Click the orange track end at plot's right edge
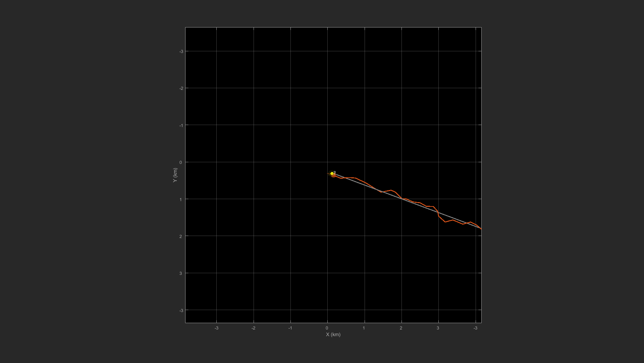644x363 pixels. click(x=481, y=229)
